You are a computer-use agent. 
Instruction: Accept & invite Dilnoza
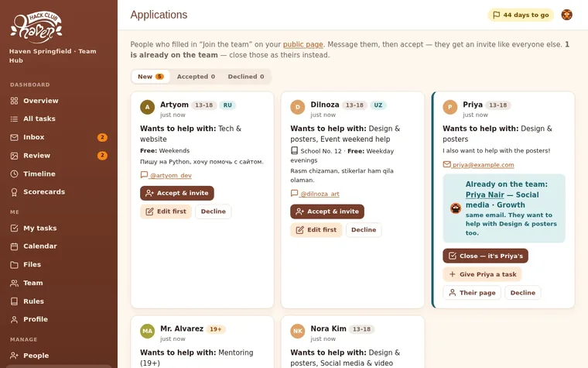pos(327,212)
